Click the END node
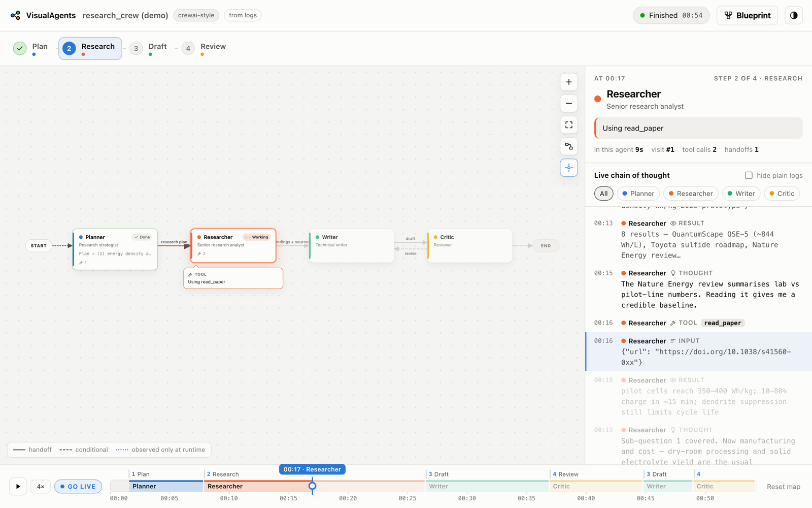Screen dimensions: 812x508 546,245
